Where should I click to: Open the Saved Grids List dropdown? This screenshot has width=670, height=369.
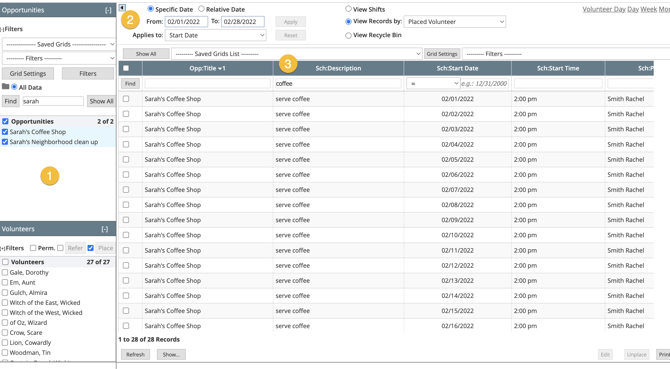[297, 54]
